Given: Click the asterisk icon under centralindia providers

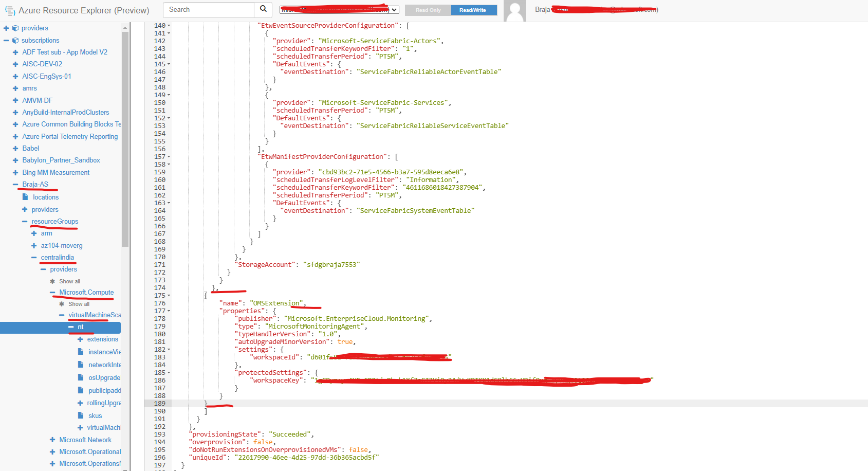Looking at the screenshot, I should pos(52,281).
